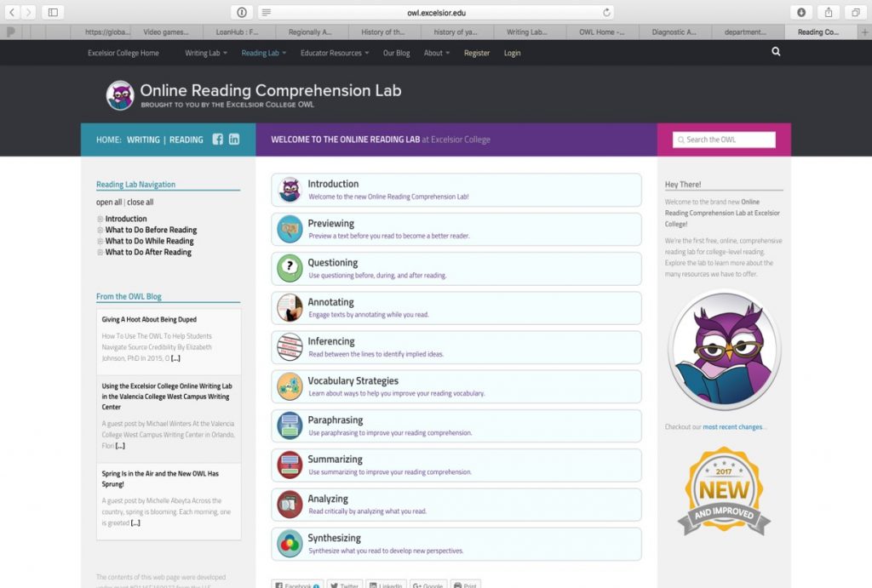
Task: Open the Synthesizing heading link
Action: tap(334, 538)
